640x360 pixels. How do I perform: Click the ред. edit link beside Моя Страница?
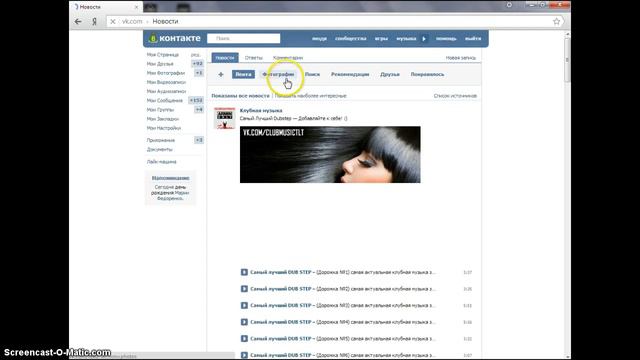click(196, 55)
